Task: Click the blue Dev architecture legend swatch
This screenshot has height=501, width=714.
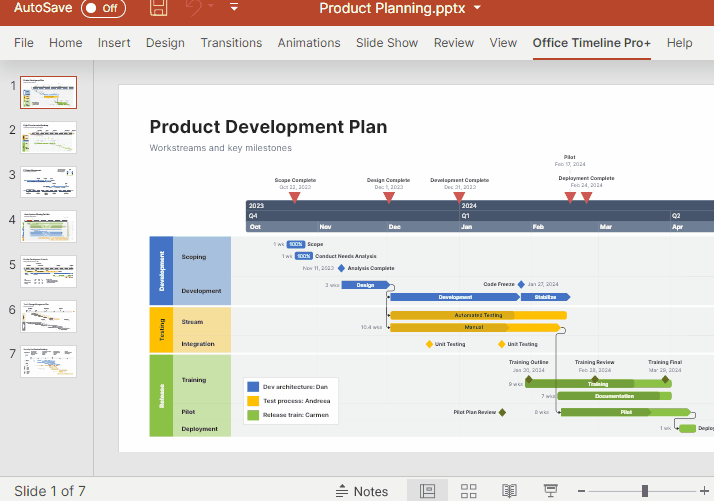Action: click(253, 387)
